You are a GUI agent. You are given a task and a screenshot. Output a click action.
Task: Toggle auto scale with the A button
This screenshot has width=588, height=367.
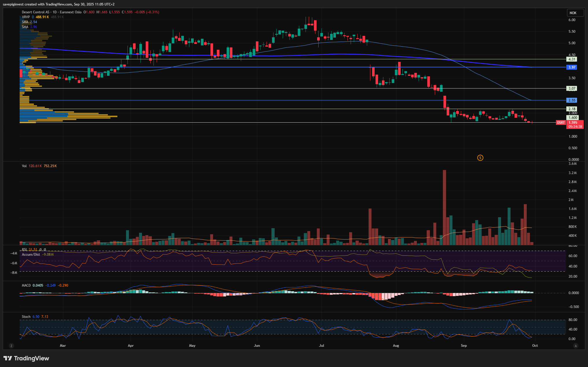(x=576, y=346)
